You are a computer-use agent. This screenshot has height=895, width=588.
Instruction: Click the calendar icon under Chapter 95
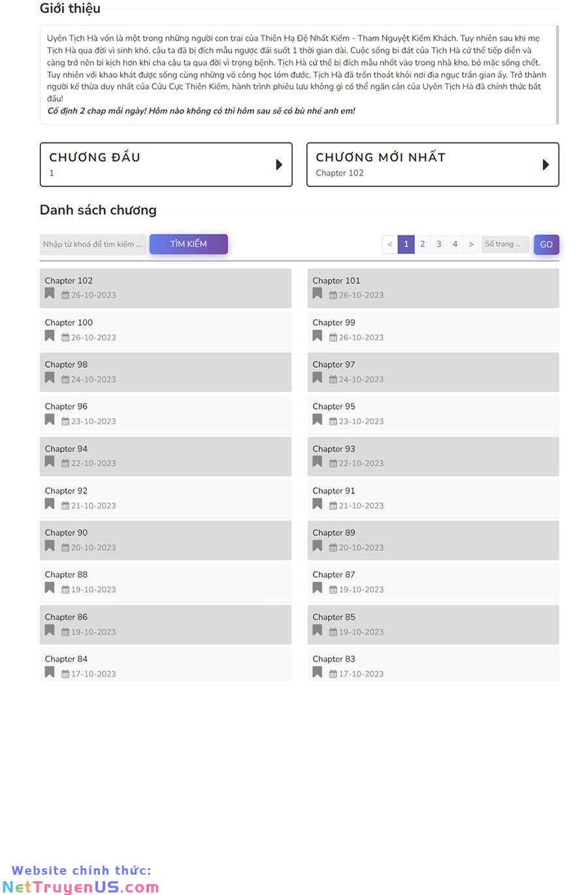coord(333,422)
